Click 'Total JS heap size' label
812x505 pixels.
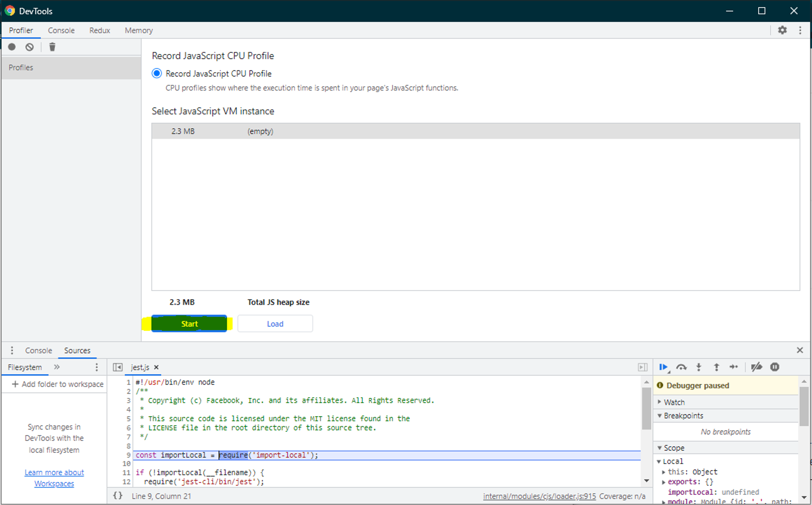[279, 302]
